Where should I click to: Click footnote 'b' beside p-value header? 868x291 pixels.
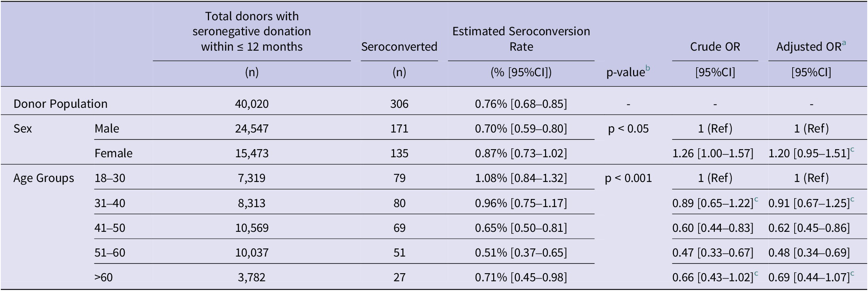648,69
